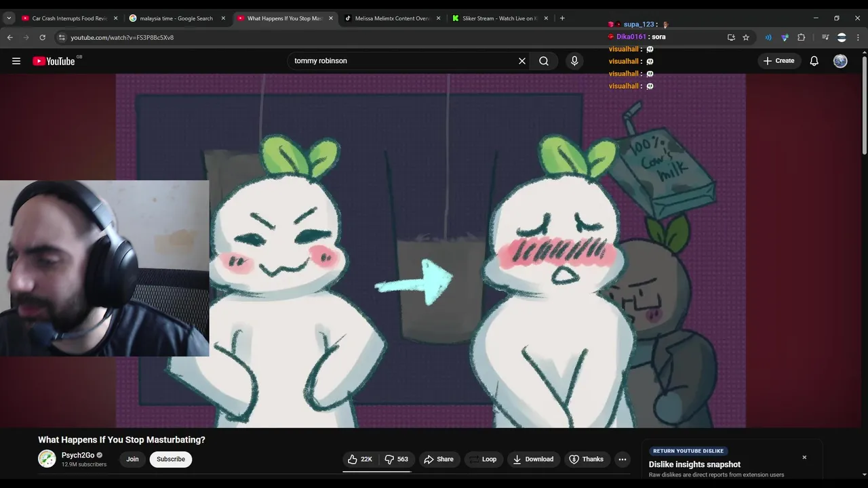Send Thanks to the creator

587,460
